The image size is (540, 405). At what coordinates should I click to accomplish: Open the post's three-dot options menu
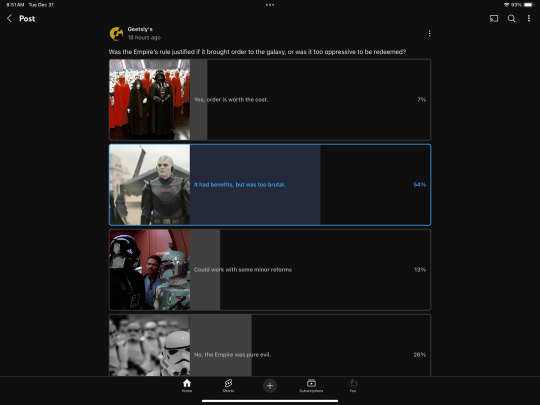click(x=429, y=33)
